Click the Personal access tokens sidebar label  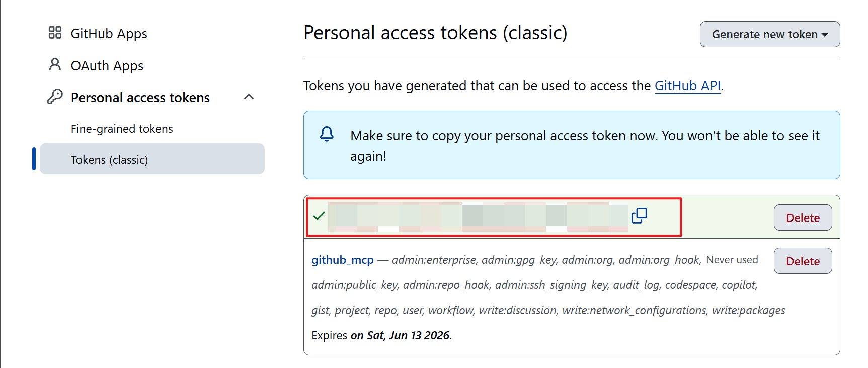pyautogui.click(x=140, y=97)
